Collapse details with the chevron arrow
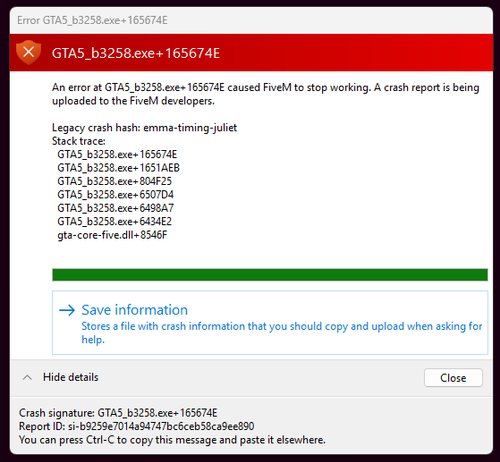This screenshot has width=500, height=462. 27,378
